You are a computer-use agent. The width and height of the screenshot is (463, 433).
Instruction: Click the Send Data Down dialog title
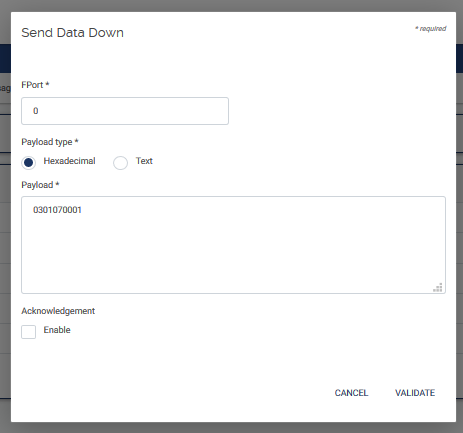73,33
